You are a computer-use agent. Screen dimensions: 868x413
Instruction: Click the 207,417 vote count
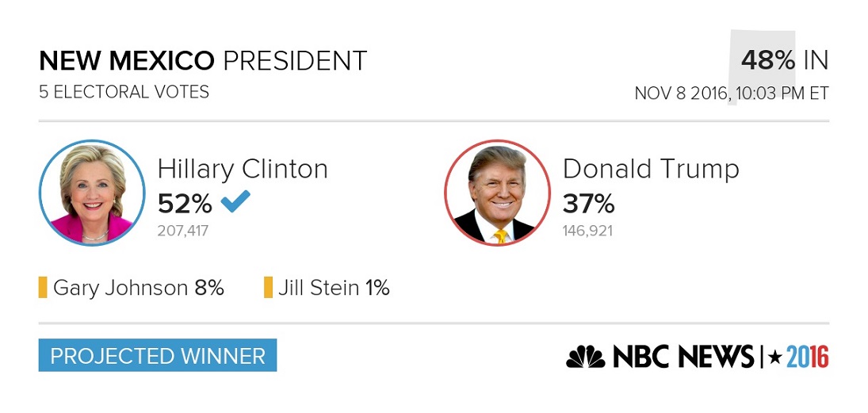pos(183,231)
